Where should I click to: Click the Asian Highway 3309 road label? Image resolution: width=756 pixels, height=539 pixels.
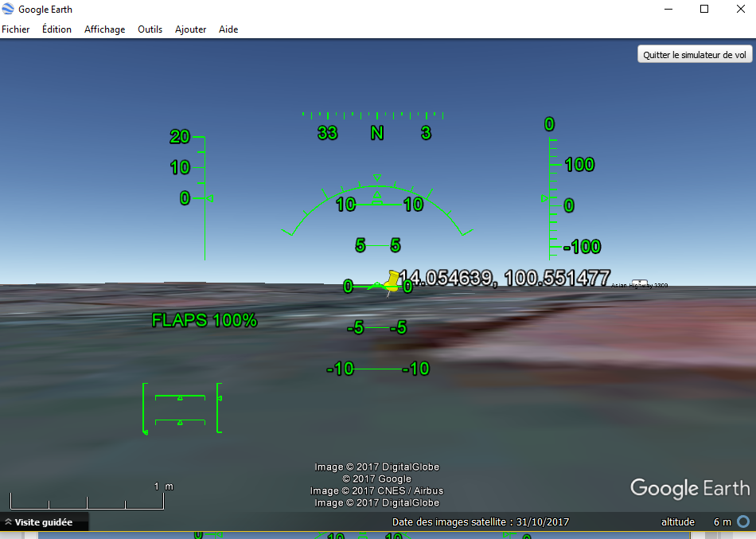639,286
